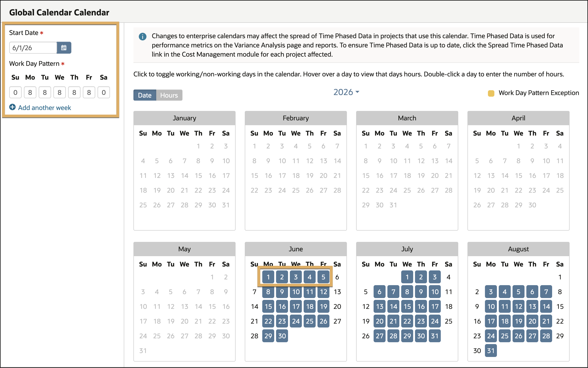Click the Add another week link

[45, 107]
